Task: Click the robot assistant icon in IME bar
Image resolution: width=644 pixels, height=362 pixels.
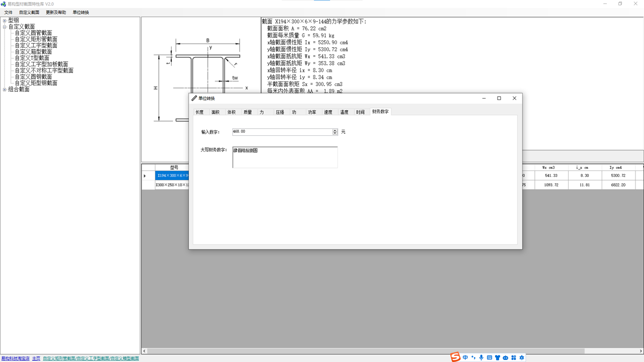Action: point(506,357)
